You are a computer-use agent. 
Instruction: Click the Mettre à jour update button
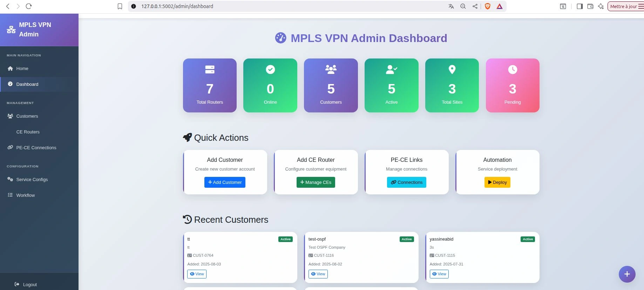[626, 6]
